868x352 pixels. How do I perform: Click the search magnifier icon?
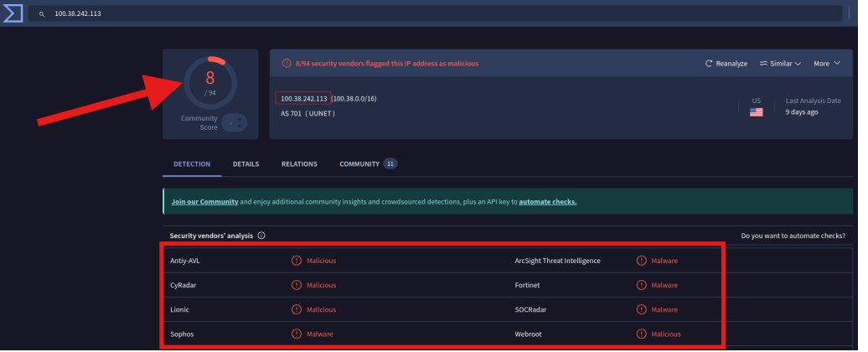coord(42,14)
